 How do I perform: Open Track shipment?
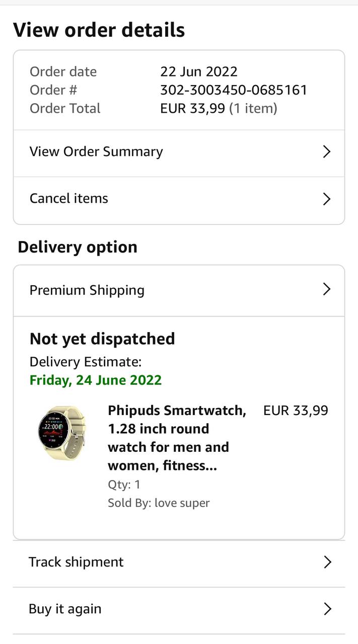76,562
